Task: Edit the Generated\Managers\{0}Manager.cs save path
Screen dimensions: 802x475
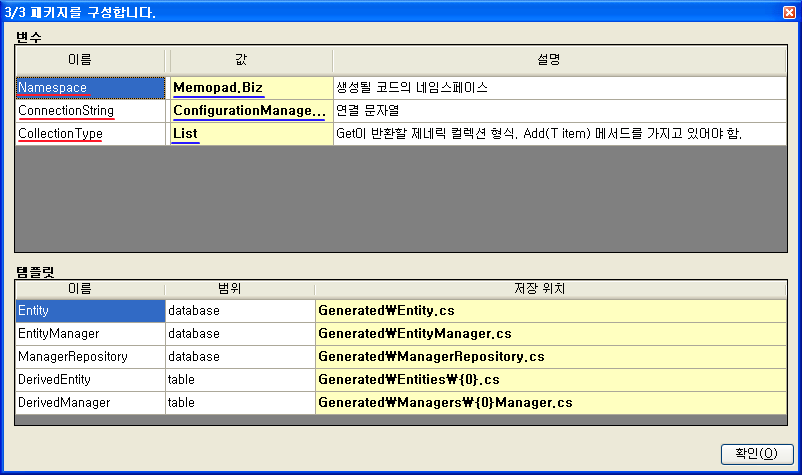Action: pos(551,403)
